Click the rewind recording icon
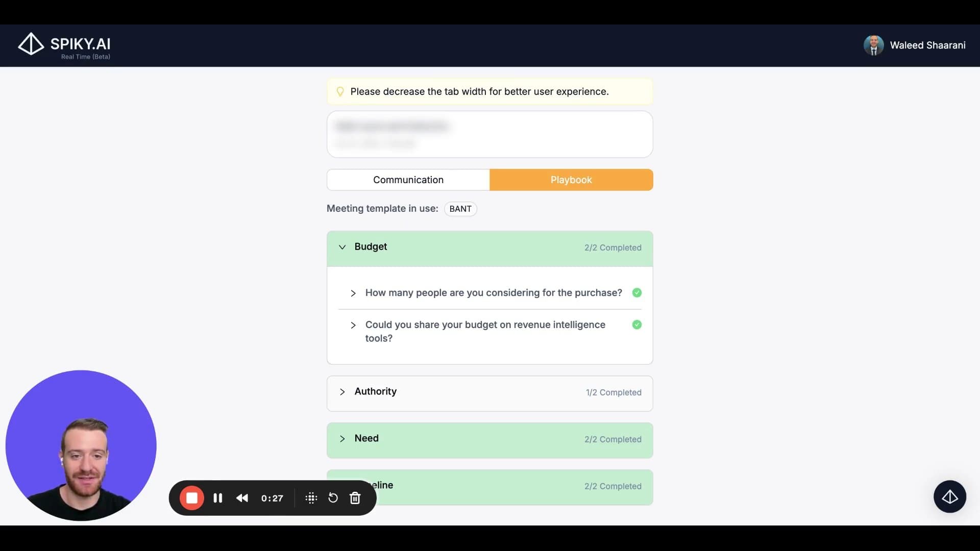The image size is (980, 551). pos(242,498)
